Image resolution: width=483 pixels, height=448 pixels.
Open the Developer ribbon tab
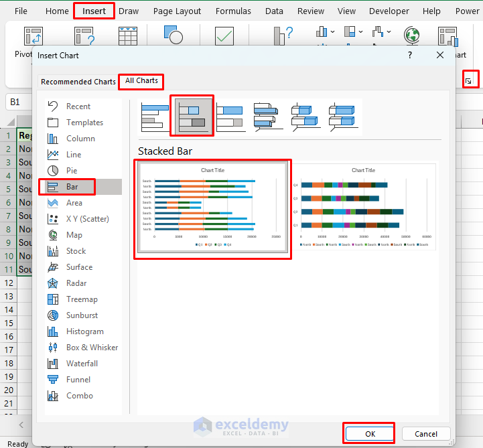point(389,11)
